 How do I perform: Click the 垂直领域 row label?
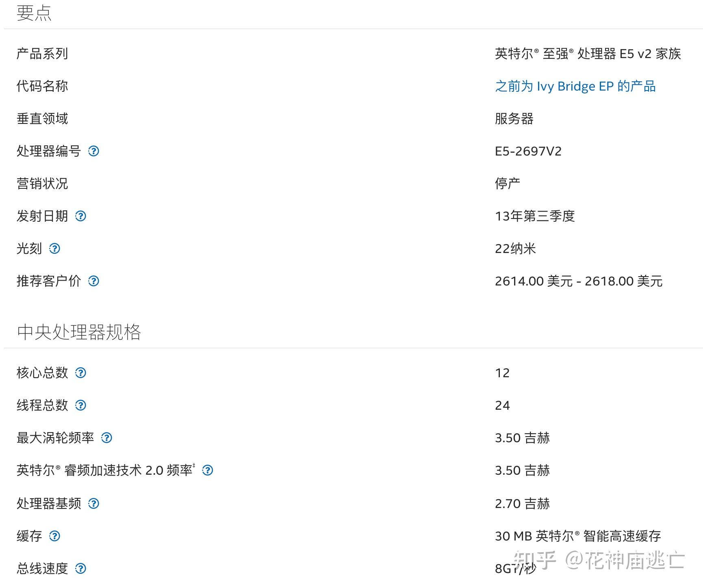pos(42,119)
